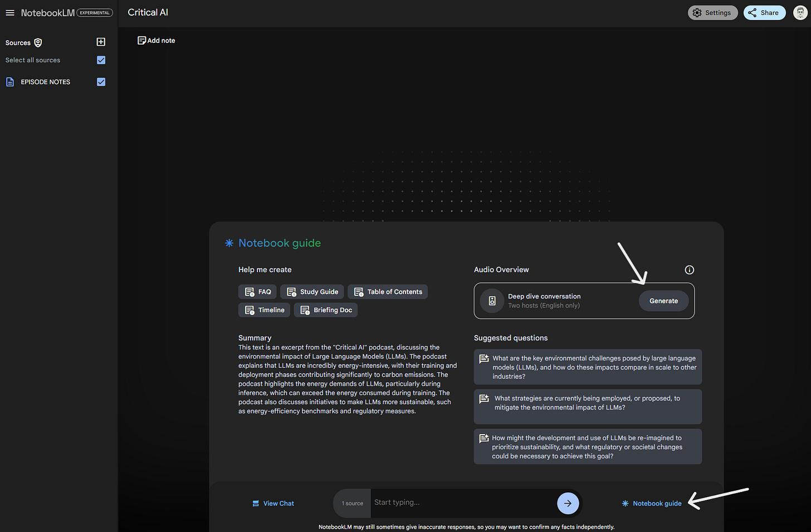Click the Suggested questions heading

pyautogui.click(x=511, y=338)
